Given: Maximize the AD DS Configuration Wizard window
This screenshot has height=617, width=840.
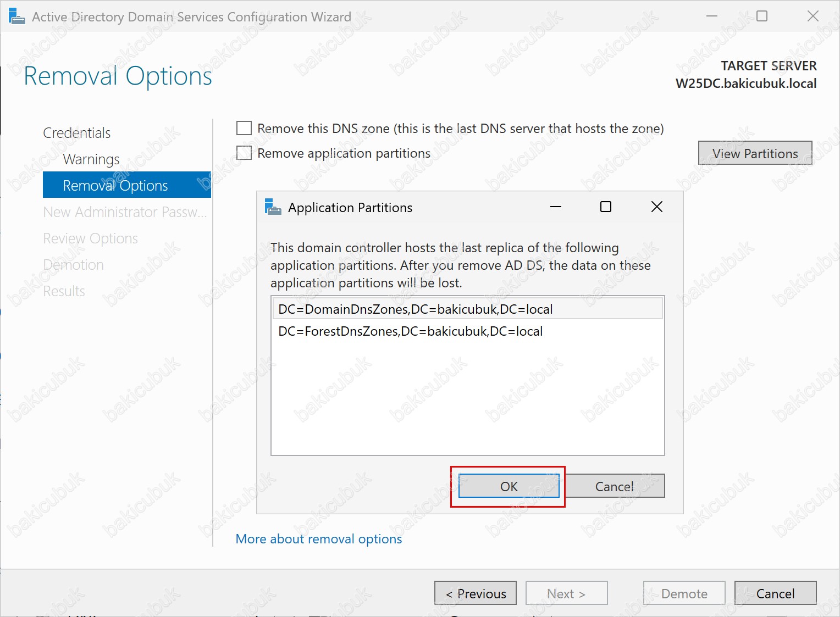Looking at the screenshot, I should coord(762,16).
